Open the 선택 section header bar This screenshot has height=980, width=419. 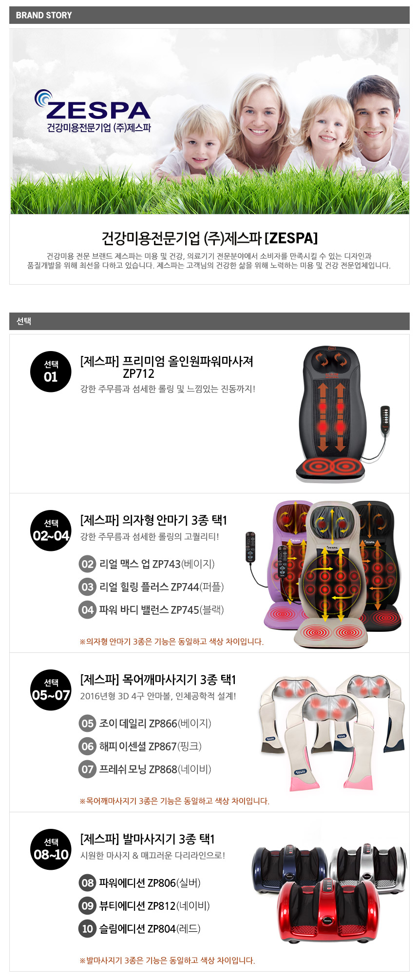(209, 321)
